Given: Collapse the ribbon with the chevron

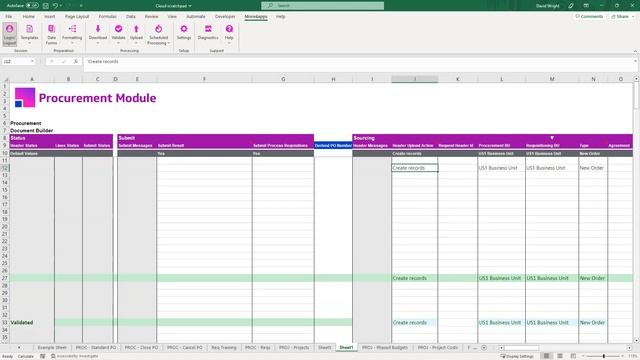Looking at the screenshot, I should [x=635, y=51].
